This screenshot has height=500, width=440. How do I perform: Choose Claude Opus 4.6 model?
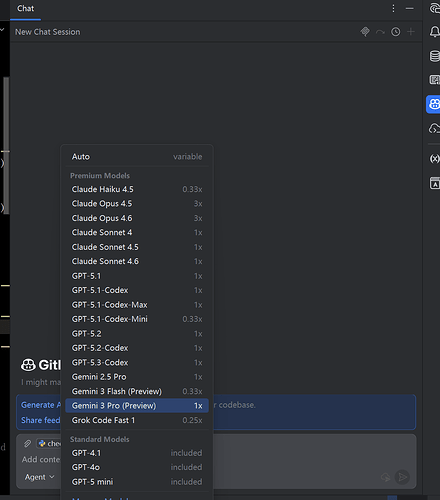click(x=137, y=218)
